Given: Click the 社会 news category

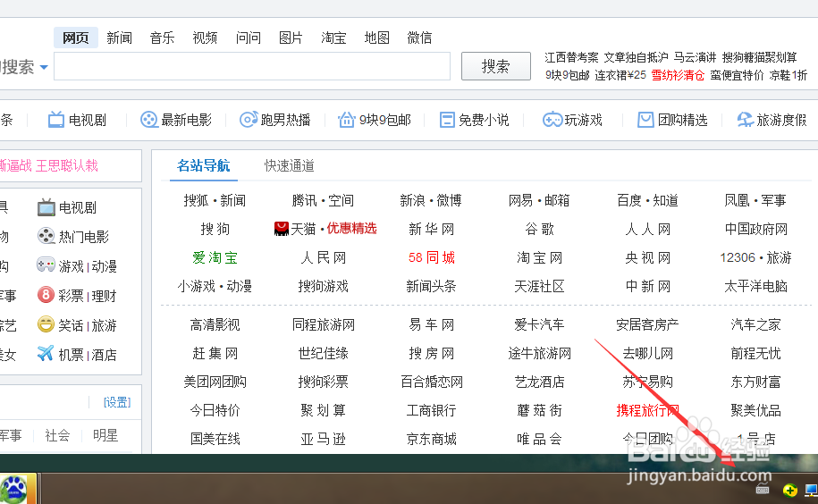Looking at the screenshot, I should [57, 435].
